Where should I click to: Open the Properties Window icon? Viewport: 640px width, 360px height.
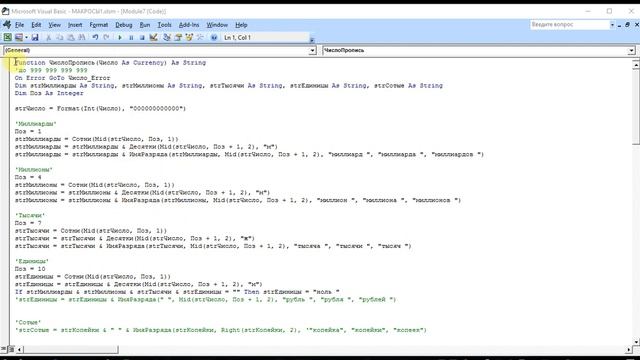click(x=178, y=38)
